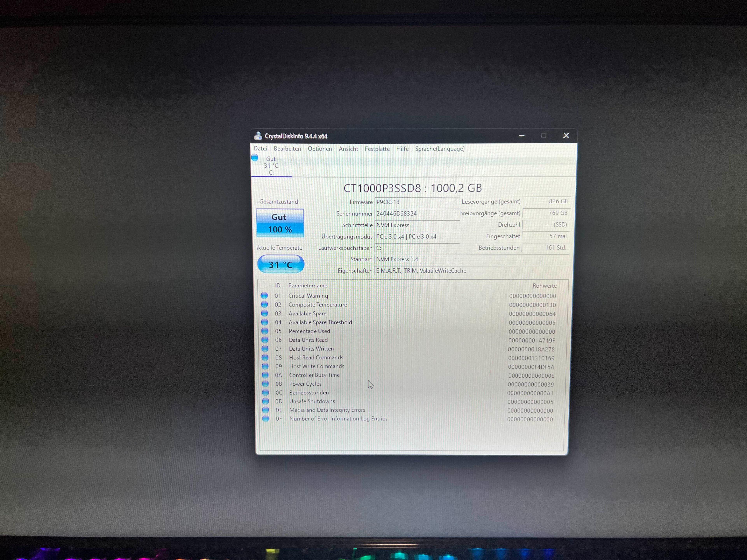This screenshot has width=747, height=560.
Task: Open the Hilfe menu
Action: tap(402, 149)
